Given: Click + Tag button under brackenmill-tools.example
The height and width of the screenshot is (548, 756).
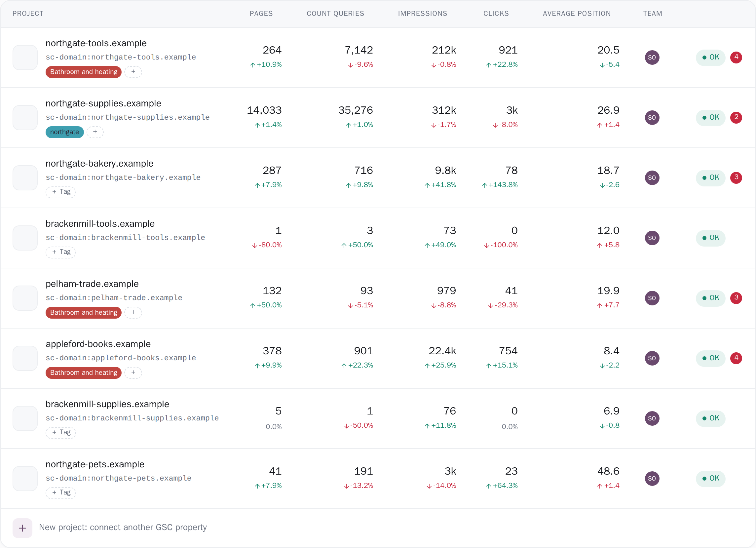Looking at the screenshot, I should point(61,252).
